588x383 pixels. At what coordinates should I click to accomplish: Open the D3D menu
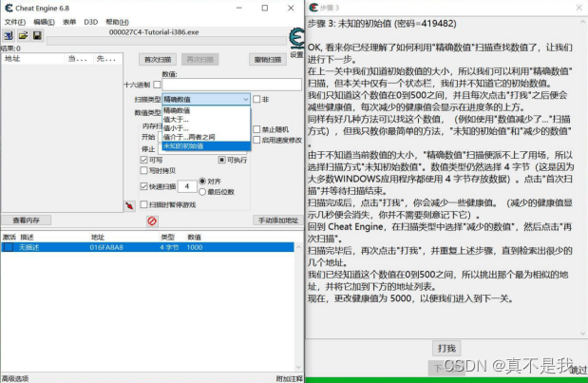(x=91, y=22)
